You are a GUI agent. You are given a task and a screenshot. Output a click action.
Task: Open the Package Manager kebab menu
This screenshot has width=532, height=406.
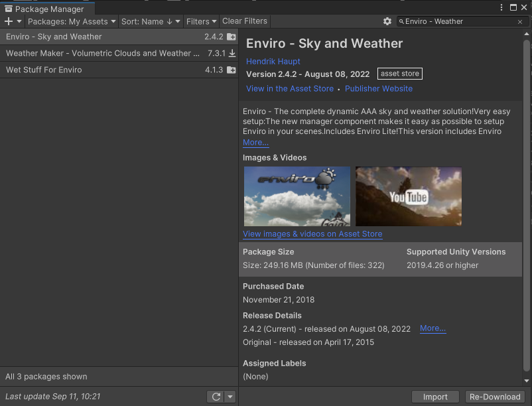click(501, 7)
